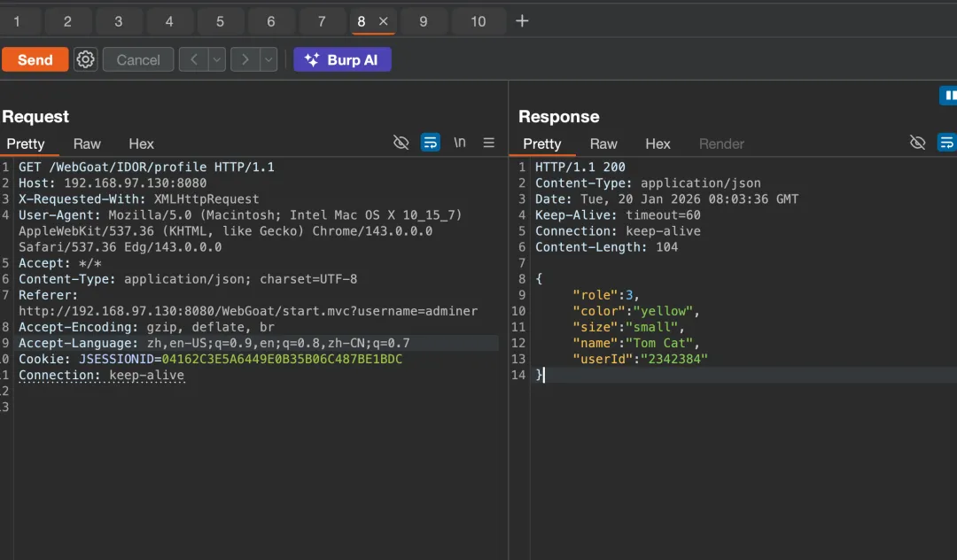Expand the forward history dropdown arrow
Viewport: 957px width, 560px height.
[268, 59]
